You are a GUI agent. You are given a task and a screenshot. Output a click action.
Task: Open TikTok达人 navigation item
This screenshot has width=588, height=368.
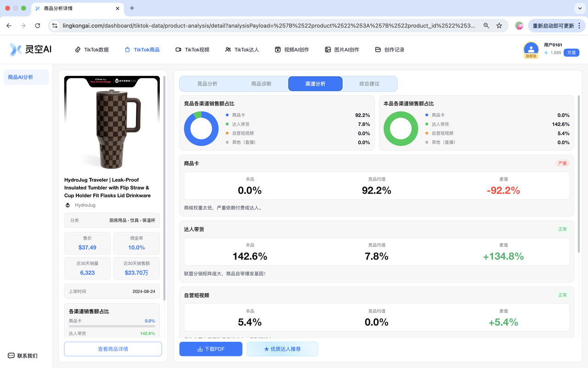coord(242,50)
